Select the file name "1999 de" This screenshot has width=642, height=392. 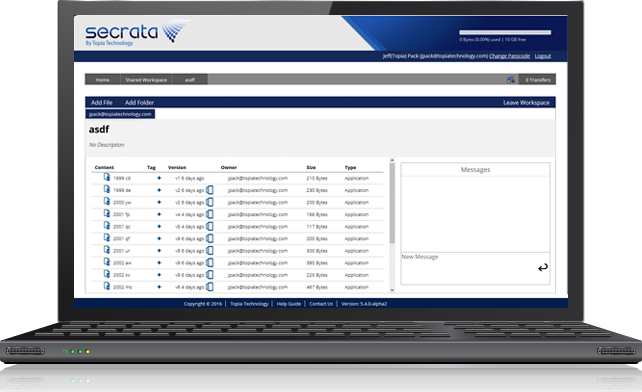[122, 190]
